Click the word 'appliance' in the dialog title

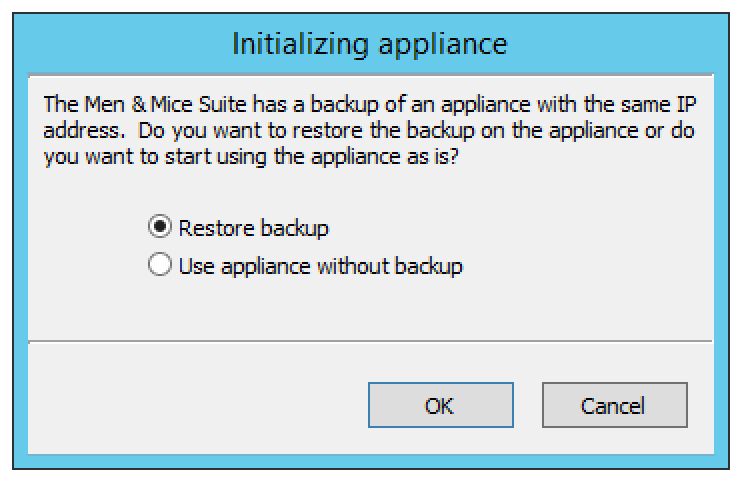pyautogui.click(x=443, y=45)
